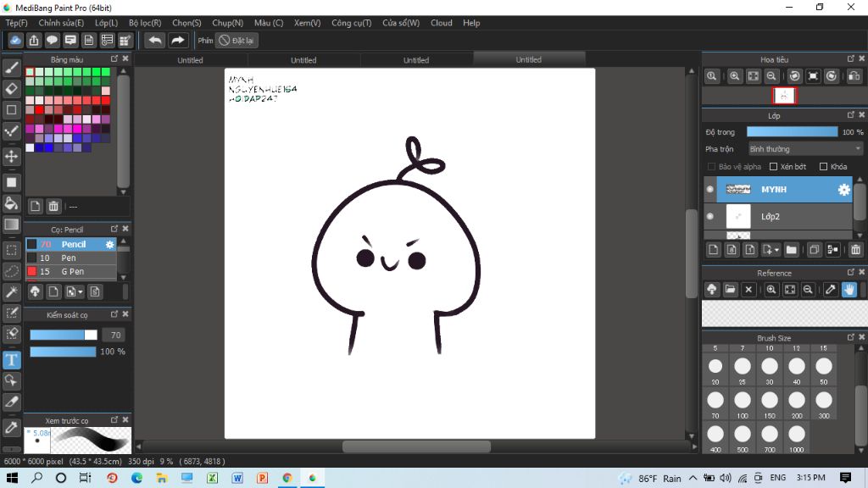Enable the Khóa lock checkbox
The width and height of the screenshot is (868, 488).
pyautogui.click(x=823, y=167)
